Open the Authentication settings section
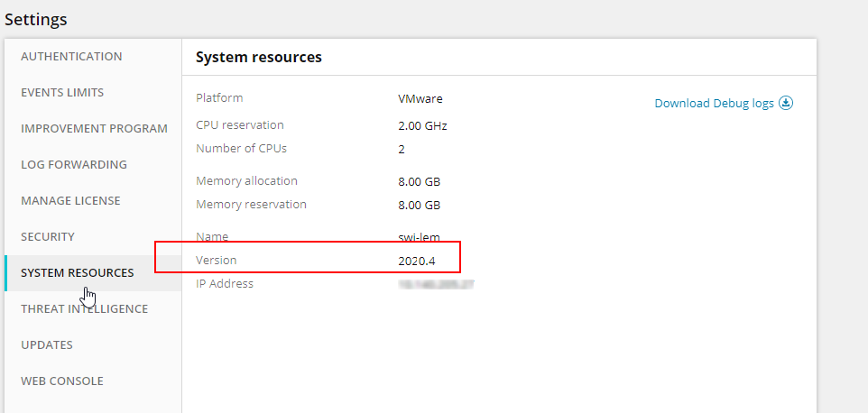This screenshot has width=868, height=413. click(71, 56)
